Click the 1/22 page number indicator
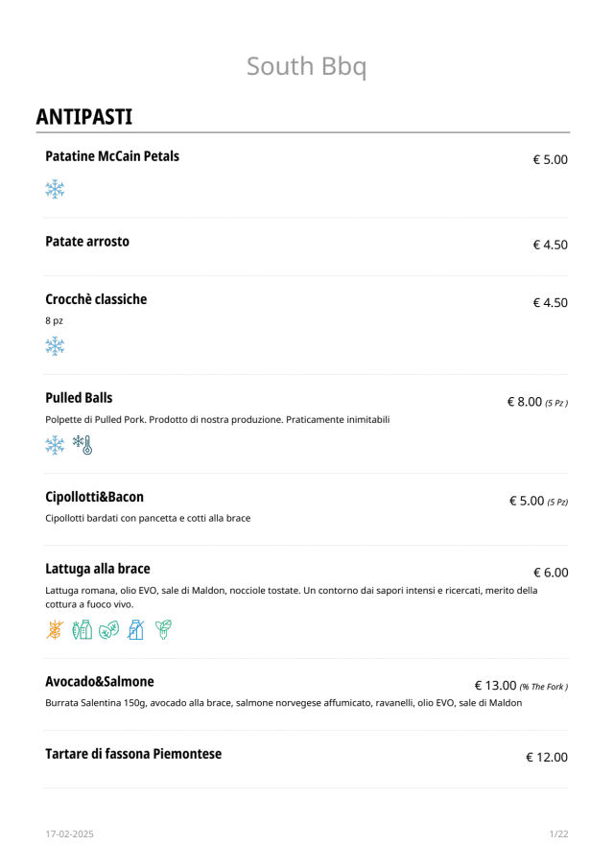Viewport: 614px width, 868px height. point(558,834)
